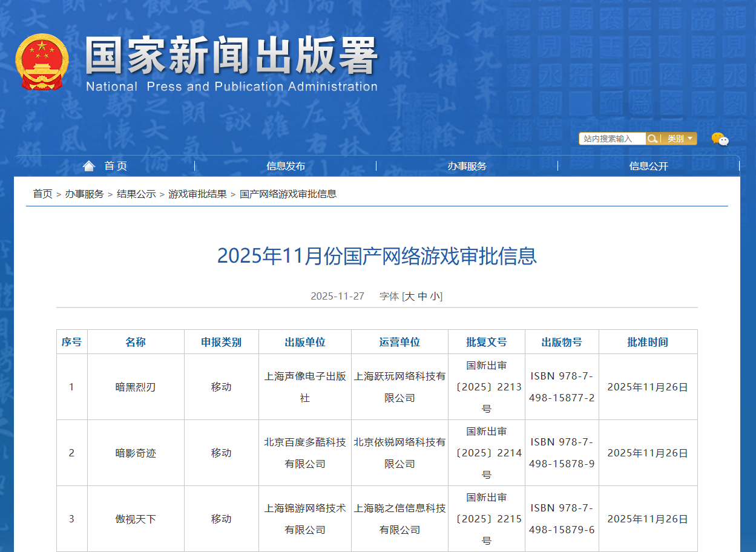This screenshot has width=756, height=552.
Task: Open the 信息发布 navigation menu
Action: (x=286, y=166)
